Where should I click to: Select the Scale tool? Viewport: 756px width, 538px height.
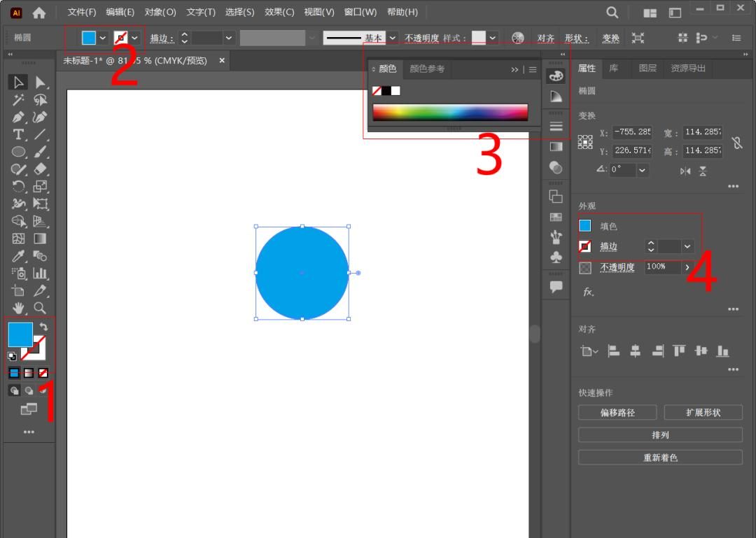(40, 187)
